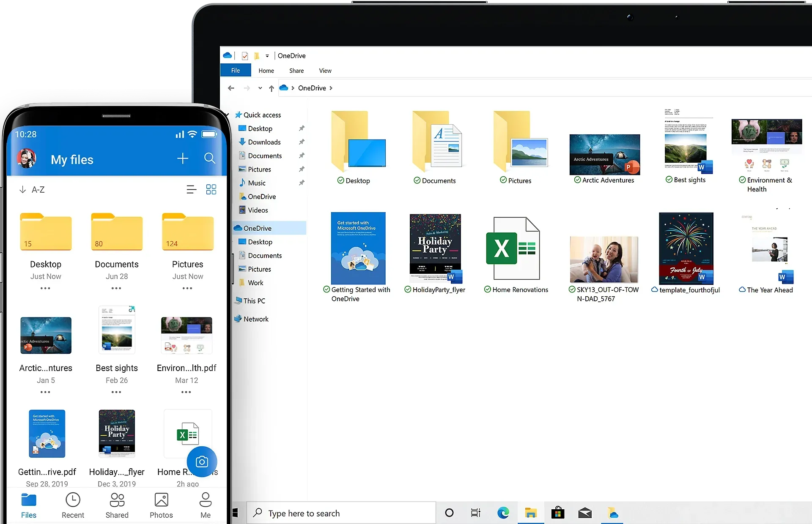Image resolution: width=812 pixels, height=524 pixels.
Task: Open the Files tab on phone
Action: tap(29, 505)
